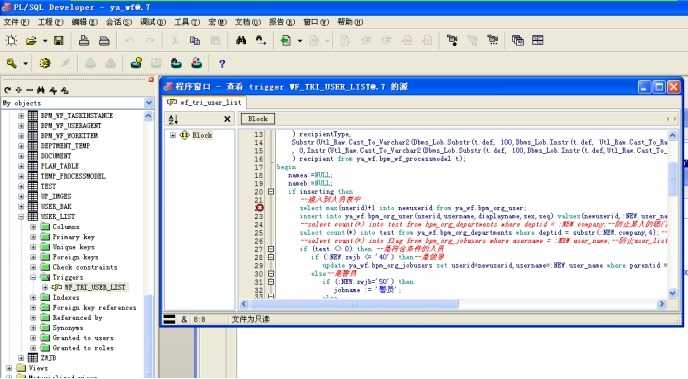The height and width of the screenshot is (379, 688).
Task: Select the Granted to users folder
Action: pyautogui.click(x=83, y=338)
